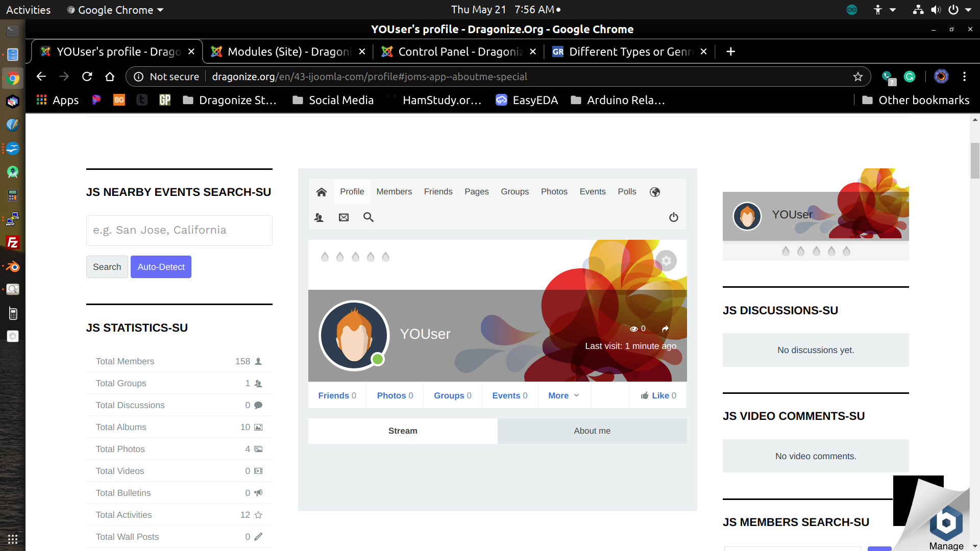This screenshot has width=980, height=551.
Task: Open the messages envelope icon
Action: pyautogui.click(x=344, y=217)
